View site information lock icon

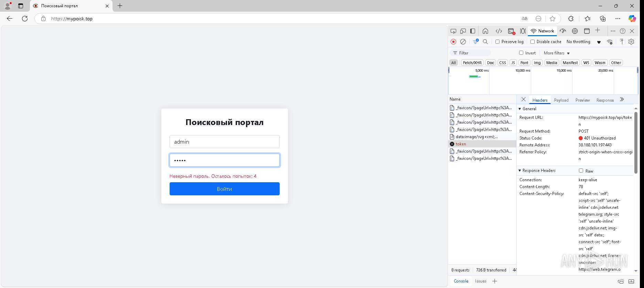pyautogui.click(x=43, y=19)
